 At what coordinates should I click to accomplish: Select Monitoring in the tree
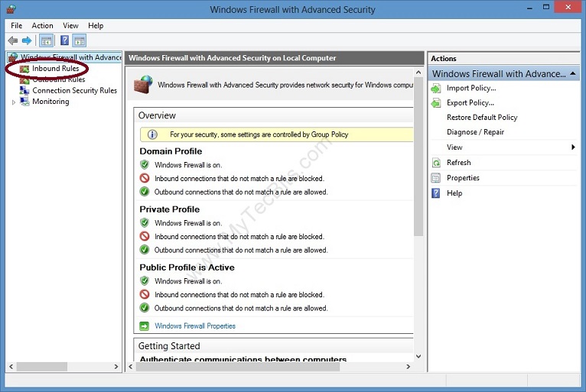[x=50, y=101]
